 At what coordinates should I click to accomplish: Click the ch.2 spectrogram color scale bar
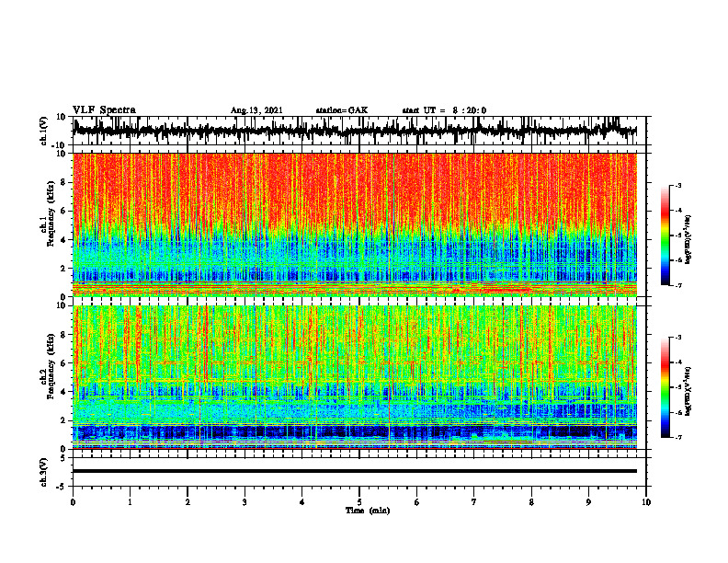click(665, 387)
